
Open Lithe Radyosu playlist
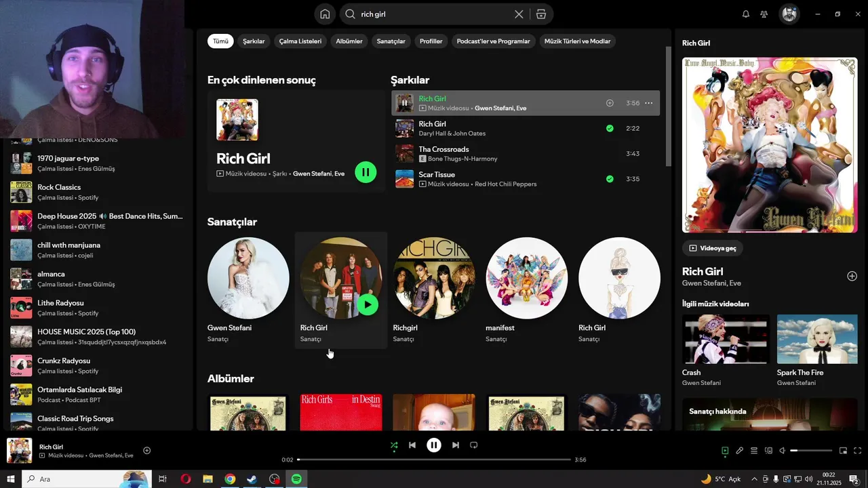[97, 308]
